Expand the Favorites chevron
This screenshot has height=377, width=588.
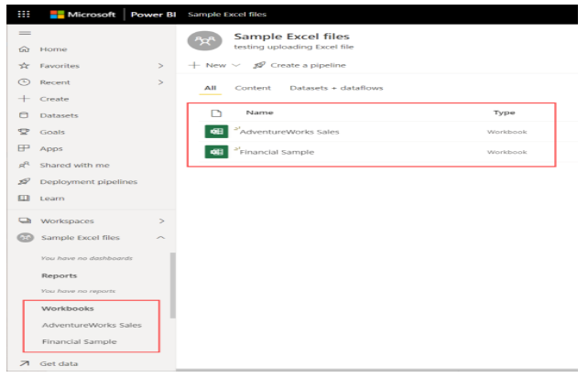[x=161, y=66]
